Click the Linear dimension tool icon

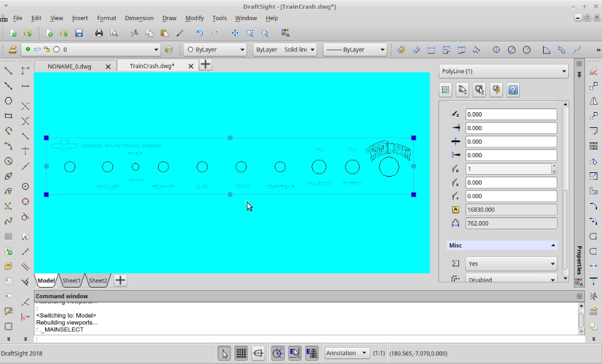(x=431, y=50)
